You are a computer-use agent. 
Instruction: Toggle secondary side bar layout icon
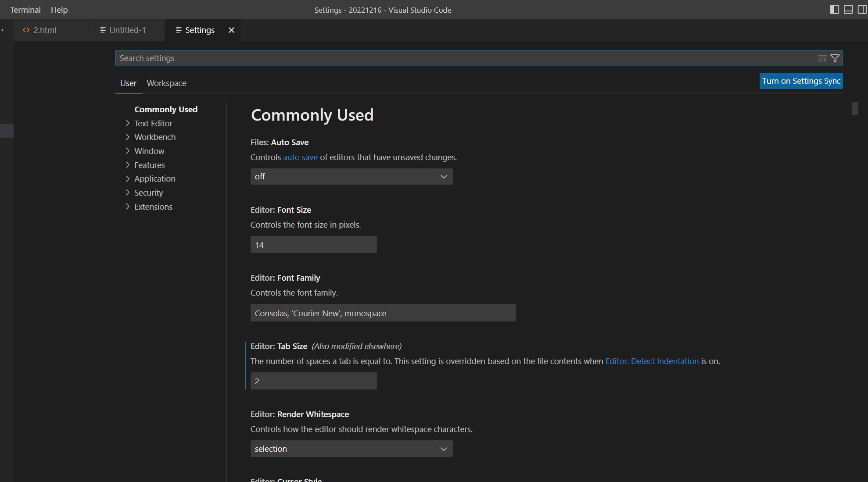coord(862,10)
